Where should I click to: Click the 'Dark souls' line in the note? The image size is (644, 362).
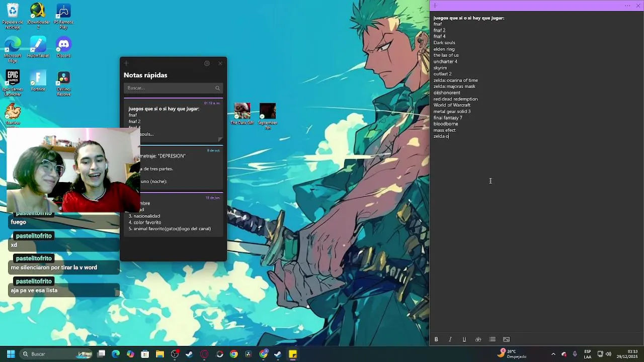click(x=444, y=43)
